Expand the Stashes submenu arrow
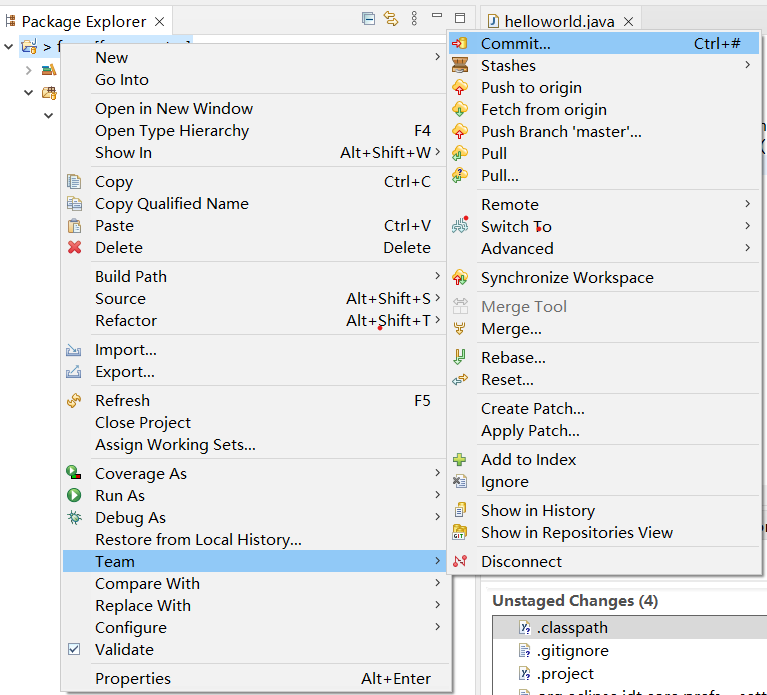 tap(747, 65)
